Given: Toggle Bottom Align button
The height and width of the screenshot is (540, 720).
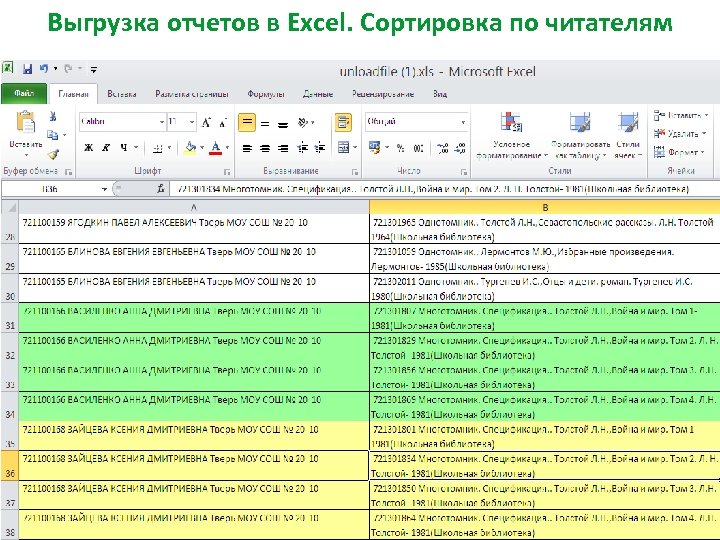Looking at the screenshot, I should tap(283, 124).
